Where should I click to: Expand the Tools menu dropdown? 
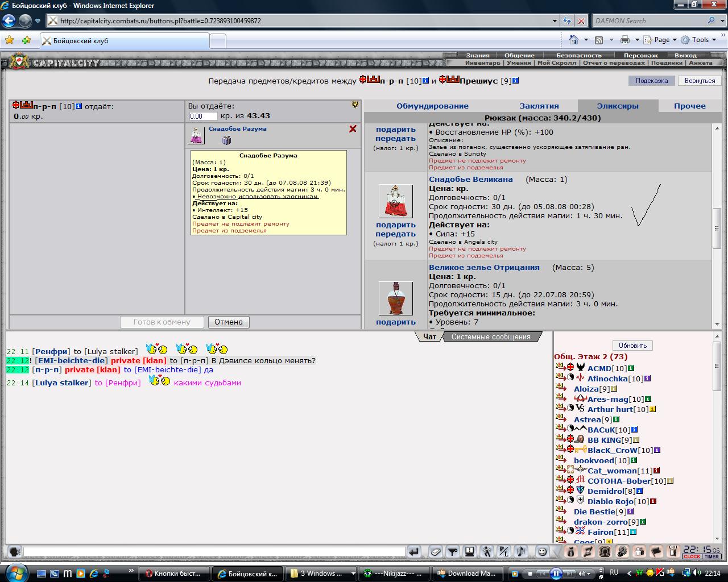point(713,40)
